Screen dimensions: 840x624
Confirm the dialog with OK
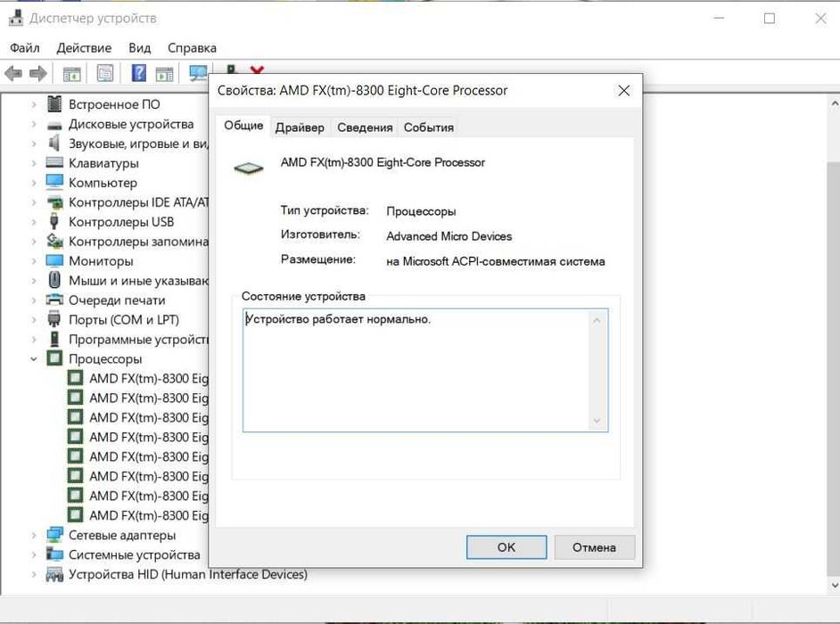pyautogui.click(x=506, y=546)
